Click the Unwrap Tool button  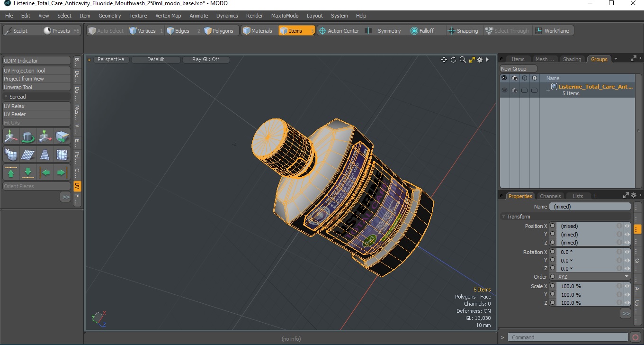coord(36,87)
